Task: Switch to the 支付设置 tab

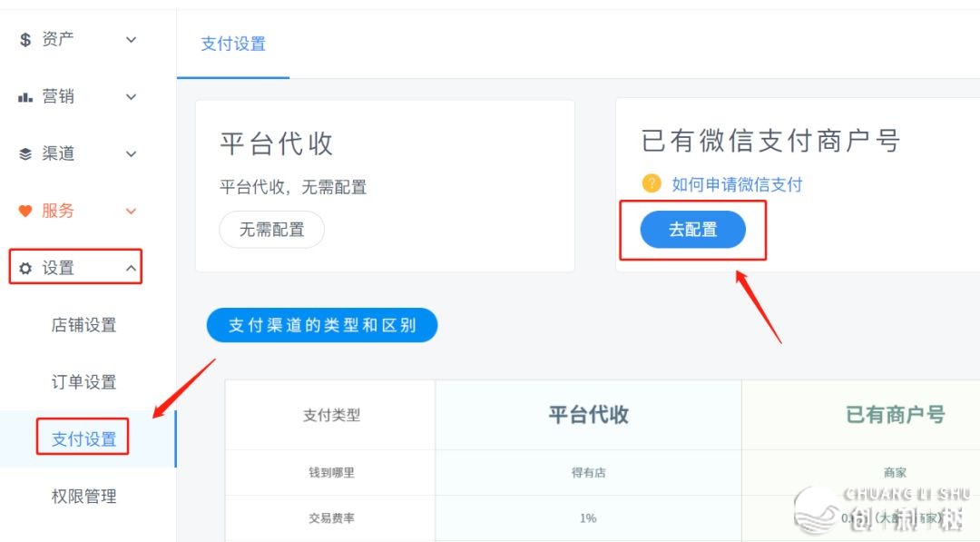Action: (233, 44)
